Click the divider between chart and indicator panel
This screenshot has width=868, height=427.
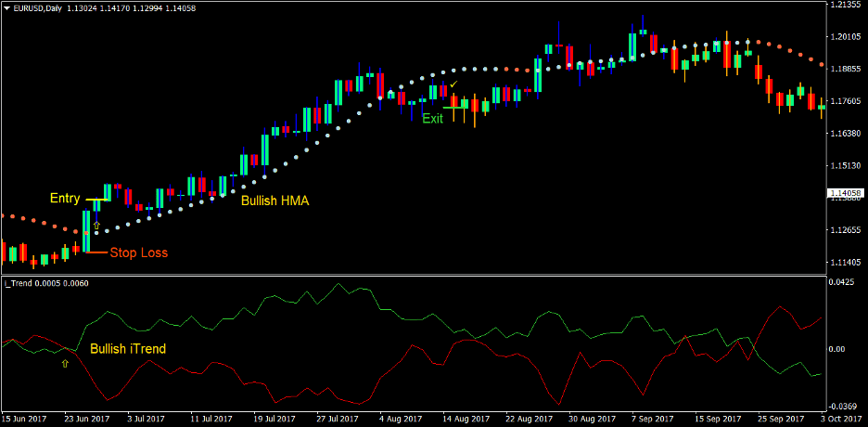[412, 275]
